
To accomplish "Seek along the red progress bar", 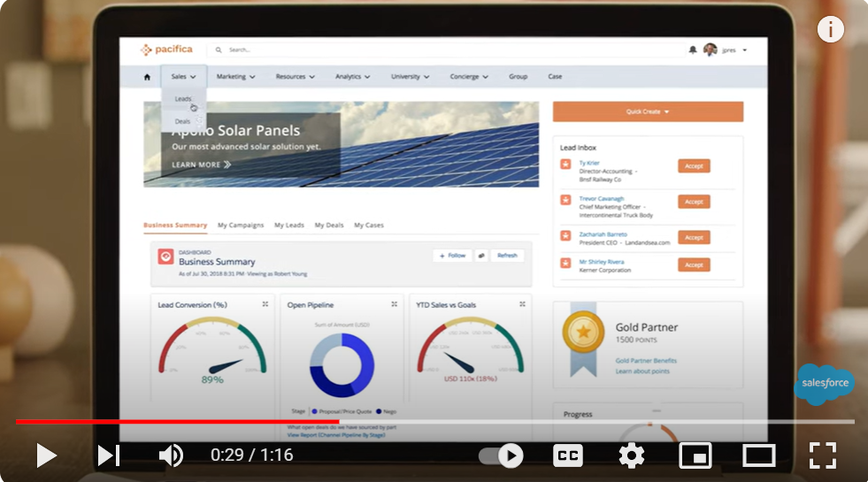I will click(x=177, y=422).
